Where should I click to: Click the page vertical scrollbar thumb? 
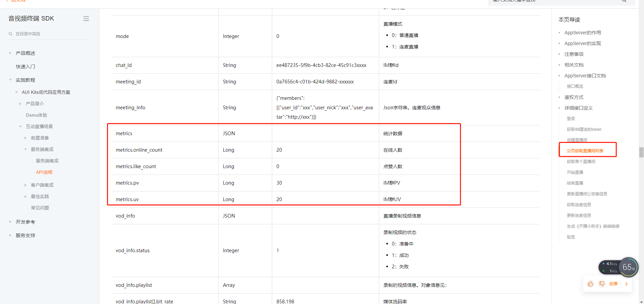[x=641, y=152]
